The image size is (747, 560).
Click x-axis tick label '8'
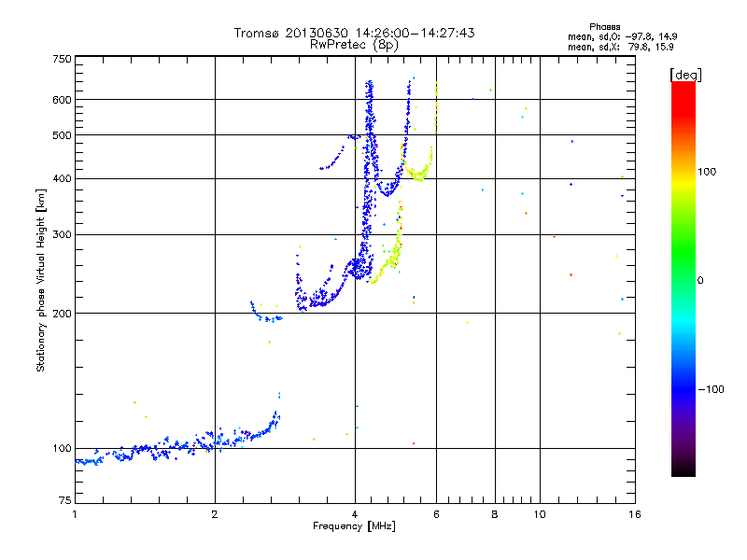[x=495, y=514]
